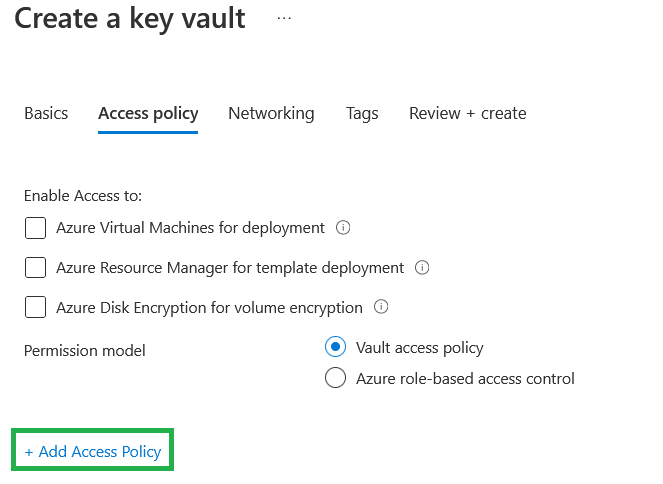Click info icon beside Azure Virtual Machines

343,228
